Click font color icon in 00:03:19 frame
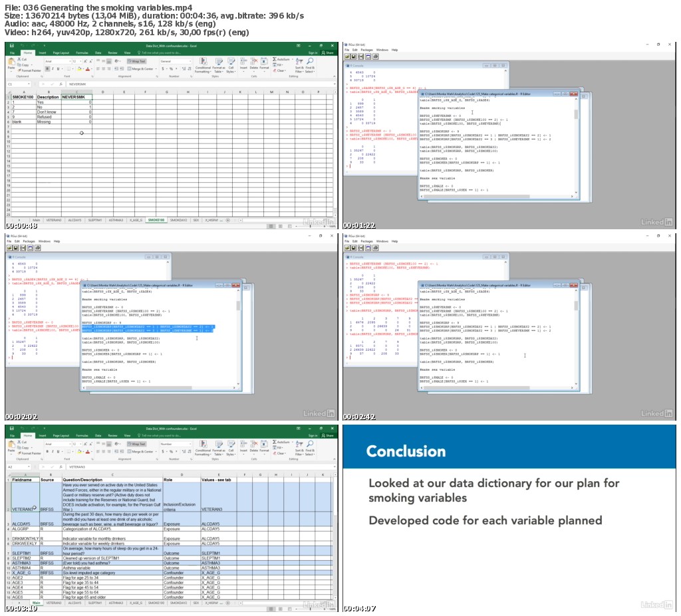The width and height of the screenshot is (681, 616). pos(88,451)
